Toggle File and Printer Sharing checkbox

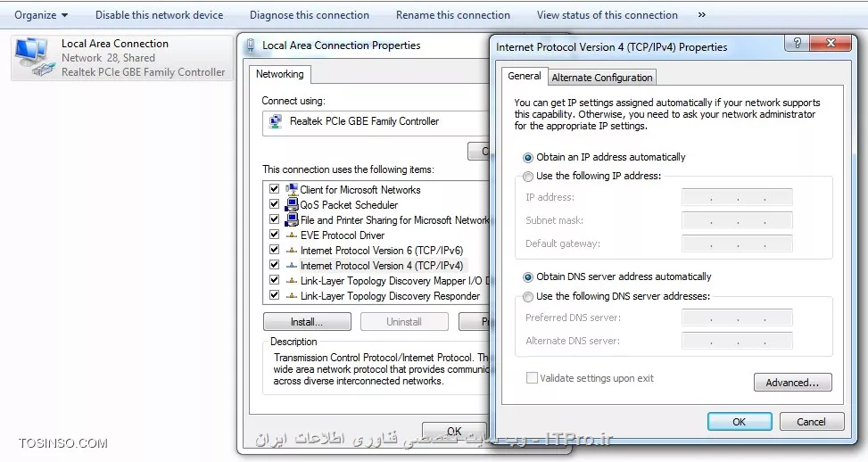coord(274,219)
